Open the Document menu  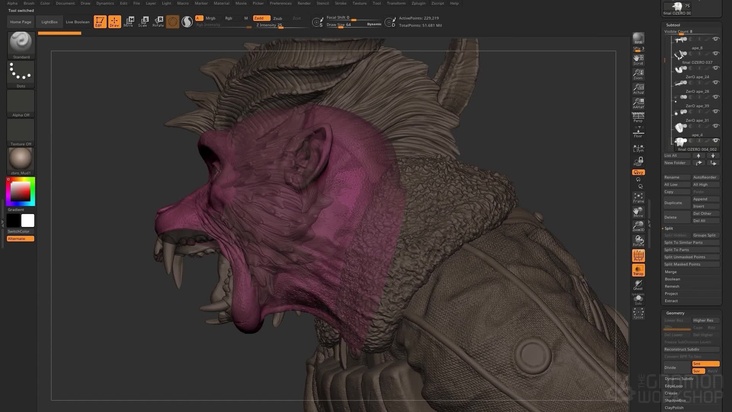coord(65,3)
